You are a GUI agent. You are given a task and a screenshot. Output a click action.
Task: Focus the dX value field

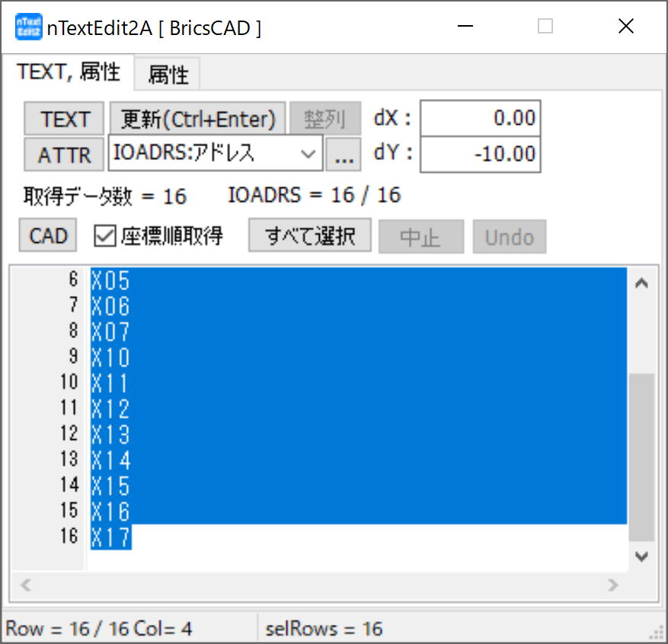(480, 118)
